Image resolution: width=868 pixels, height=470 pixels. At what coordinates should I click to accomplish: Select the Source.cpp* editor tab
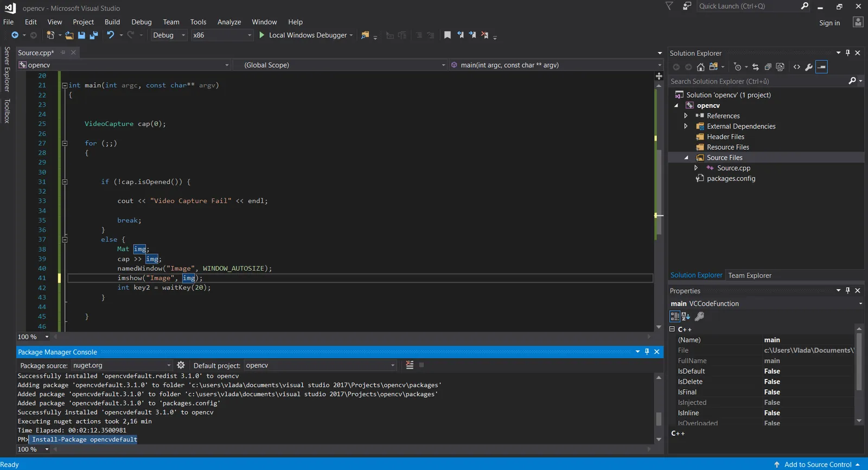click(36, 53)
